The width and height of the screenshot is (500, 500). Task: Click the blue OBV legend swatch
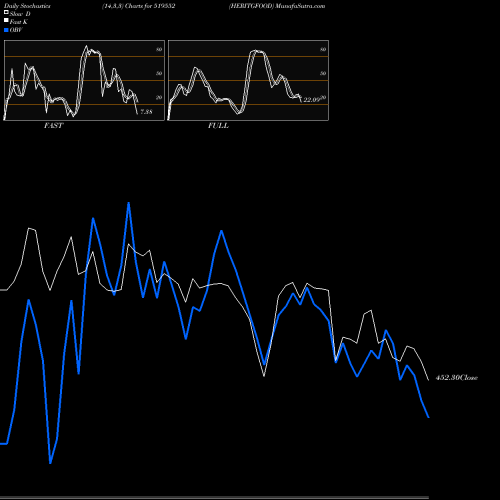pos(6,30)
